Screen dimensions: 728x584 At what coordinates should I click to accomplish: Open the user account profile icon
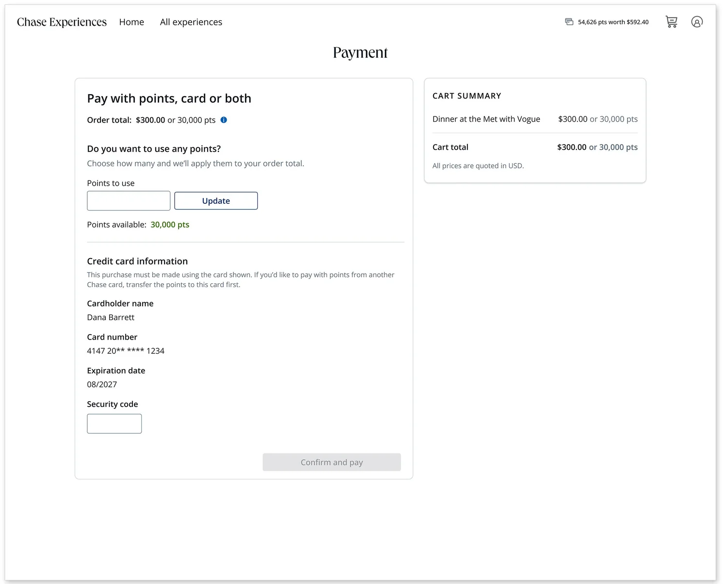coord(697,22)
